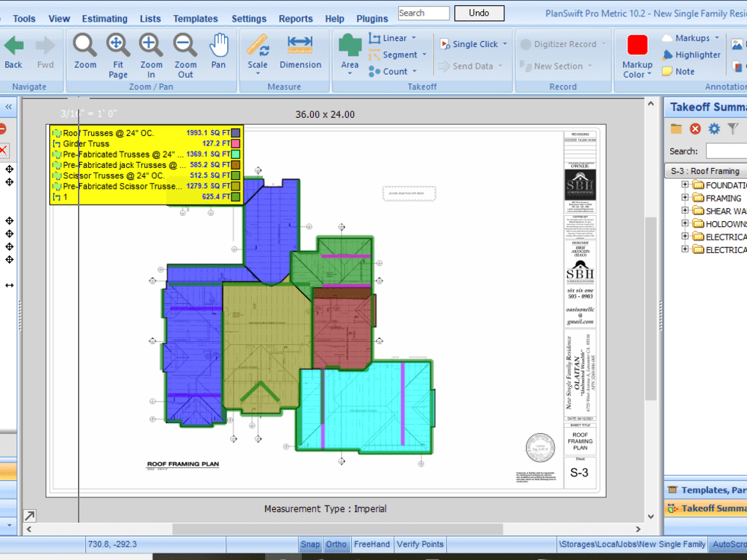
Task: Add a Note annotation
Action: 678,72
